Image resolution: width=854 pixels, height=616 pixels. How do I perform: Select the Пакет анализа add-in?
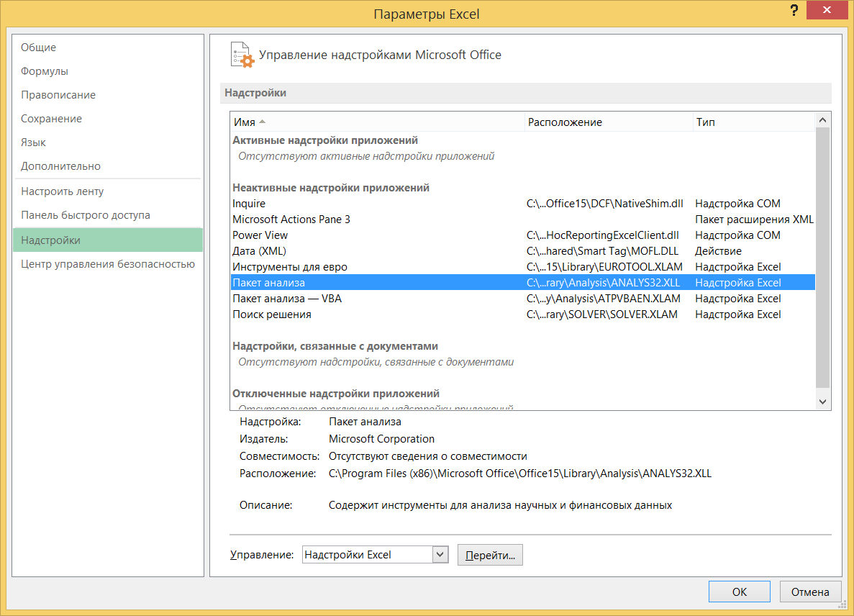pos(523,283)
